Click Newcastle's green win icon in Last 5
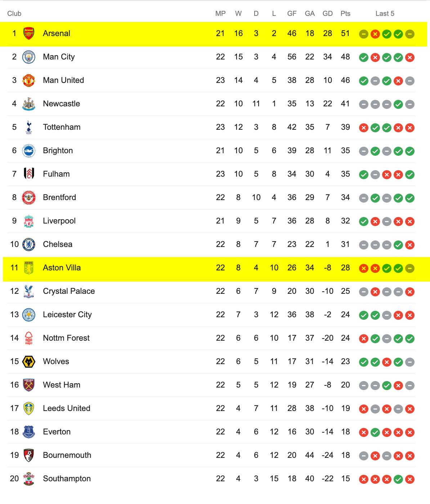 [398, 105]
